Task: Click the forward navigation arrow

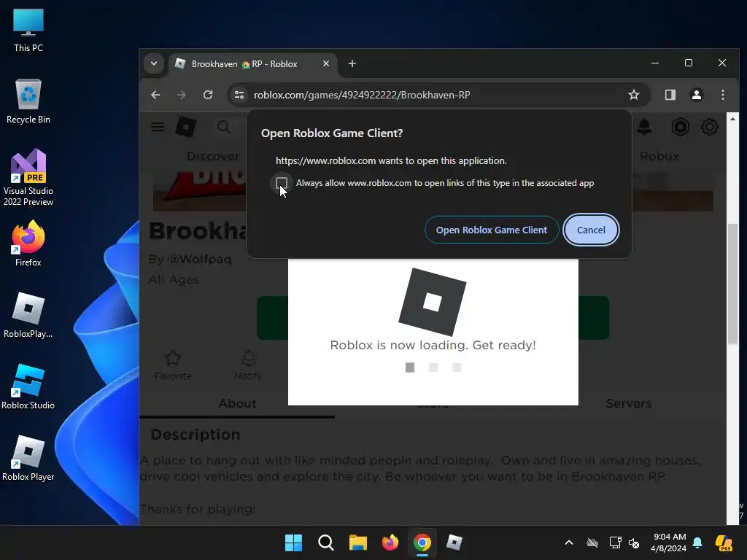Action: point(182,95)
